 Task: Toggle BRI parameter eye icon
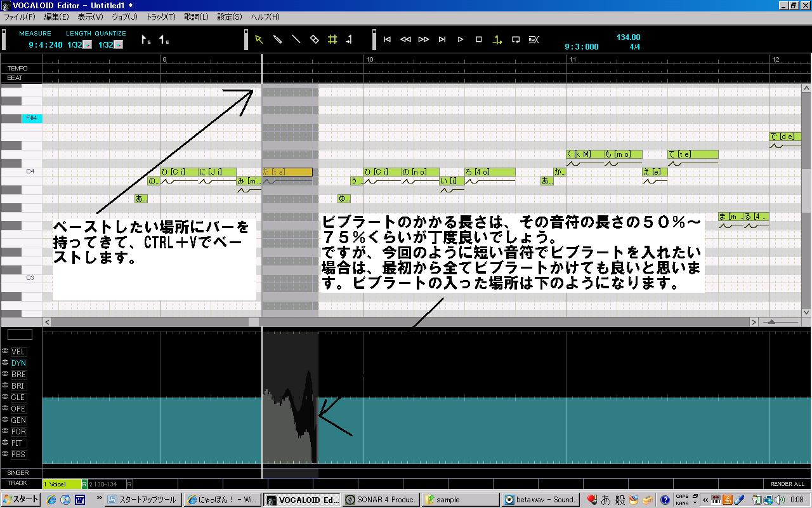[5, 385]
